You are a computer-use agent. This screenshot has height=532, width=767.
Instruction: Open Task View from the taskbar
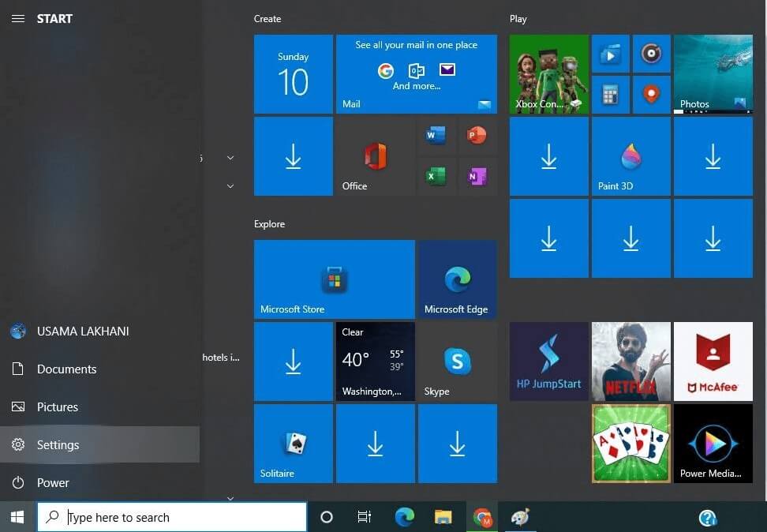[365, 517]
